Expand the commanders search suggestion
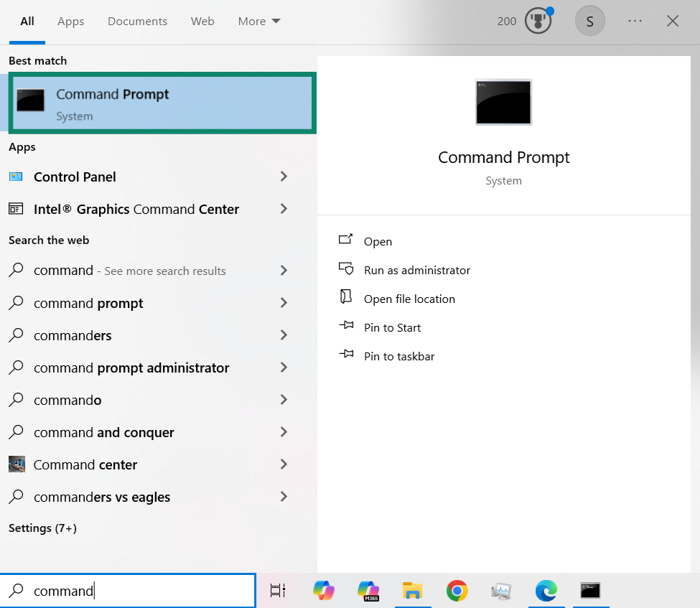The height and width of the screenshot is (608, 700). click(284, 335)
